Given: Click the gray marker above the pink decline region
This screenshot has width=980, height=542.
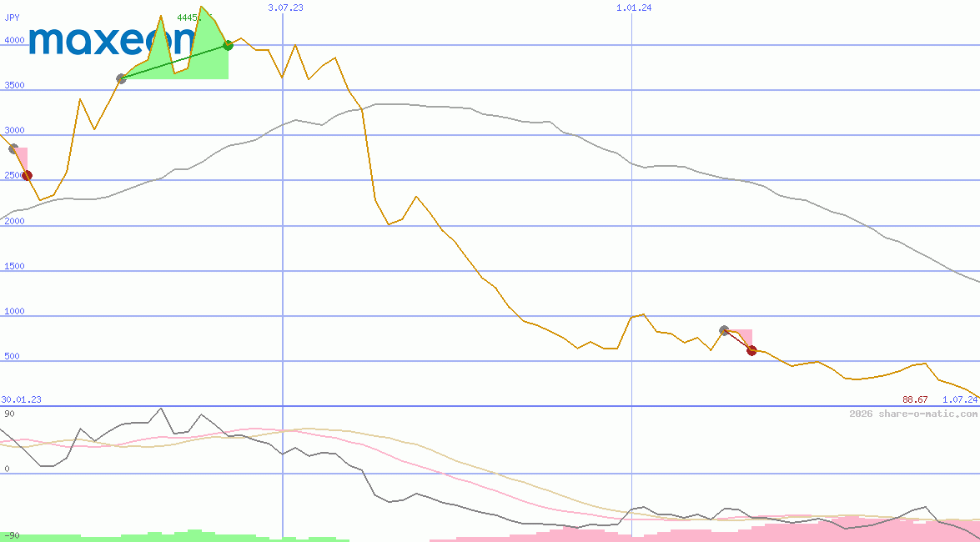Looking at the screenshot, I should 722,329.
